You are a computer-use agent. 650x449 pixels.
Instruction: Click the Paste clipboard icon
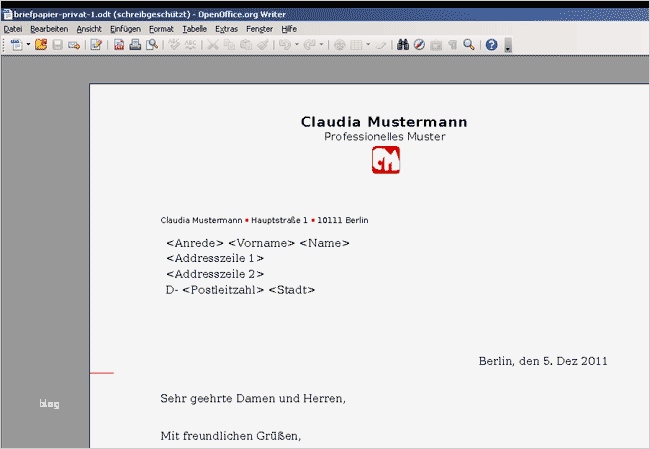[246, 44]
